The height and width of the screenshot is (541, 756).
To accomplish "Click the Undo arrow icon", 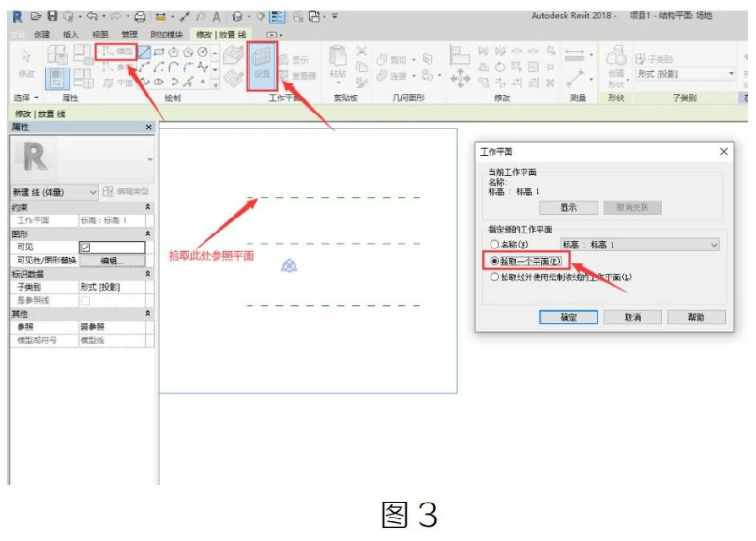I will click(x=92, y=16).
